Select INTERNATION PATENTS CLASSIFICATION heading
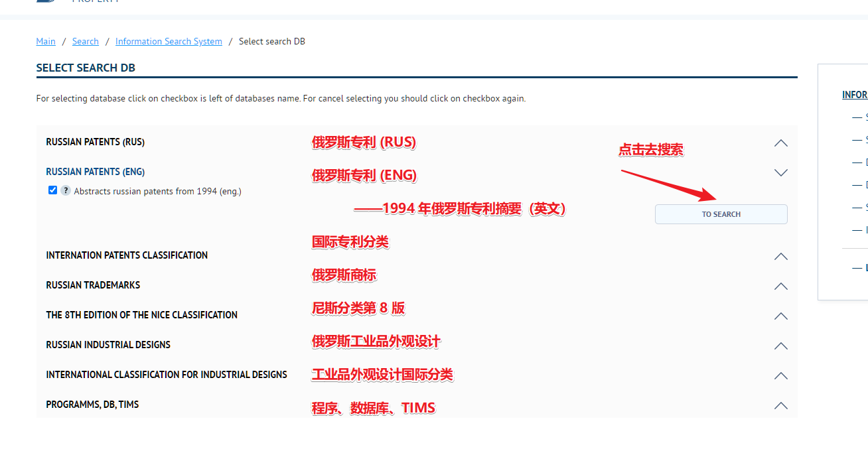868x451 pixels. tap(127, 255)
